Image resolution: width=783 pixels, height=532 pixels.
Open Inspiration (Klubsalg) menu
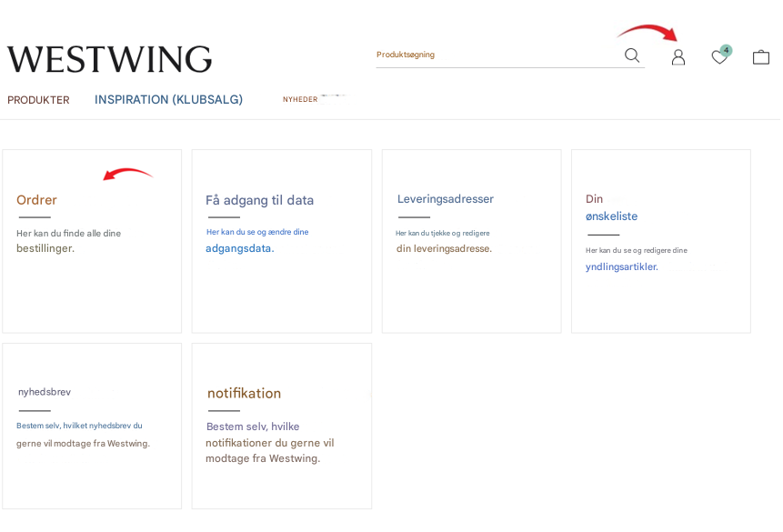point(169,99)
